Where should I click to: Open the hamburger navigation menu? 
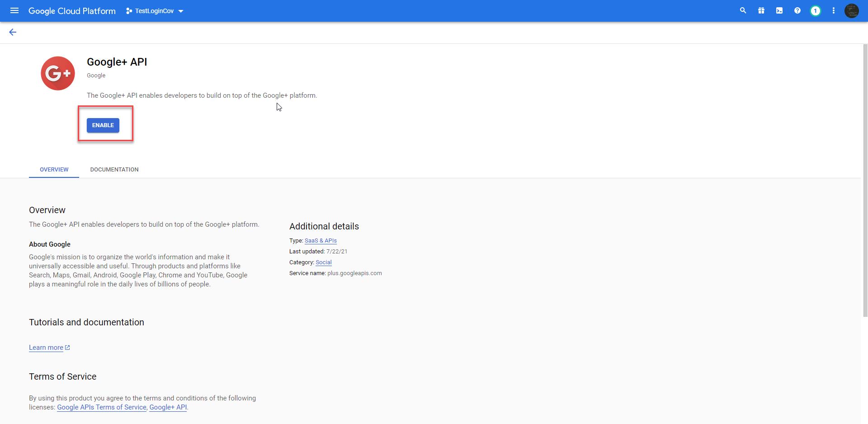pyautogui.click(x=14, y=10)
